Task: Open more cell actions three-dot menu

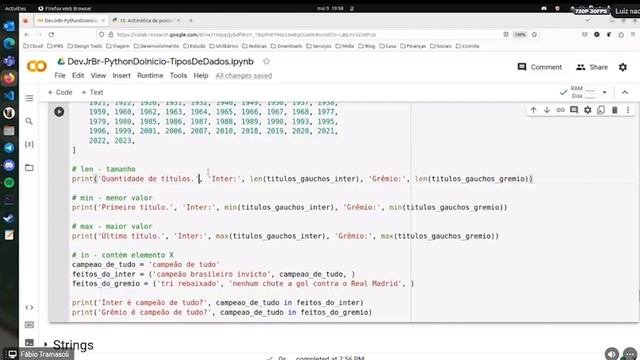Action: click(x=628, y=110)
